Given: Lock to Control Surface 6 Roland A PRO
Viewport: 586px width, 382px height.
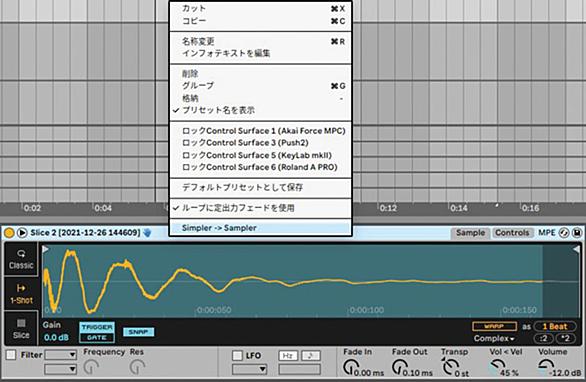Looking at the screenshot, I should click(260, 167).
